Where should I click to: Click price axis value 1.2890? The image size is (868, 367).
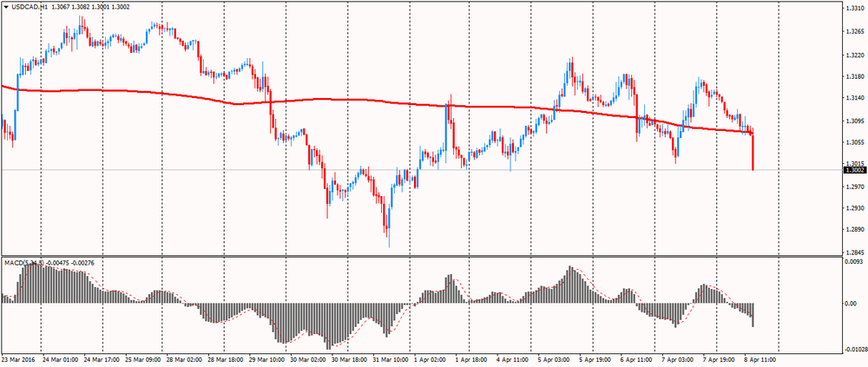coord(855,228)
